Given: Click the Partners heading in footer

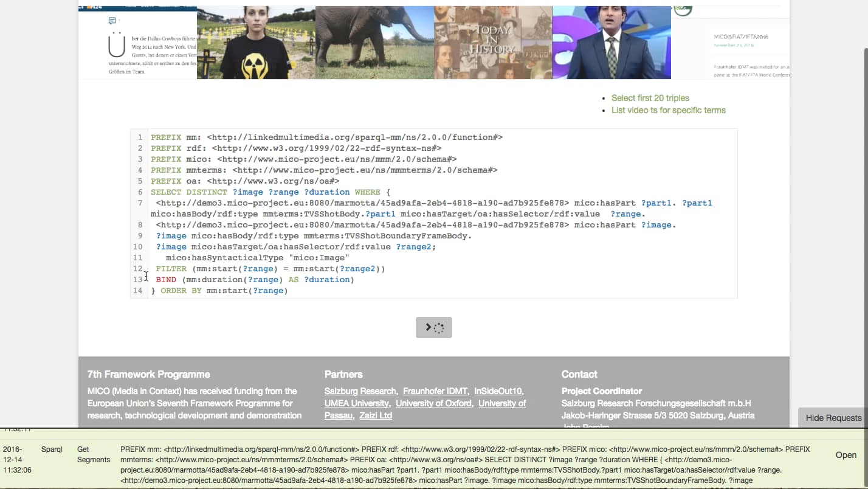Looking at the screenshot, I should pos(343,374).
